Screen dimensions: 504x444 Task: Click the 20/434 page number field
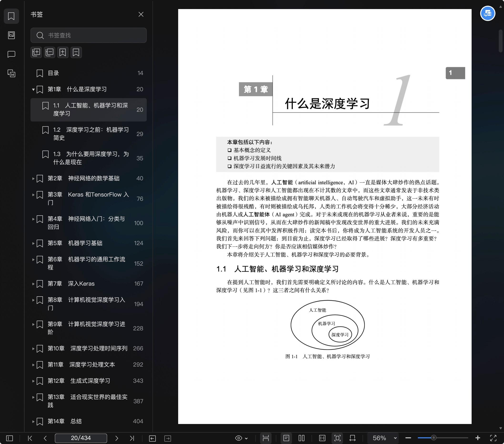81,438
